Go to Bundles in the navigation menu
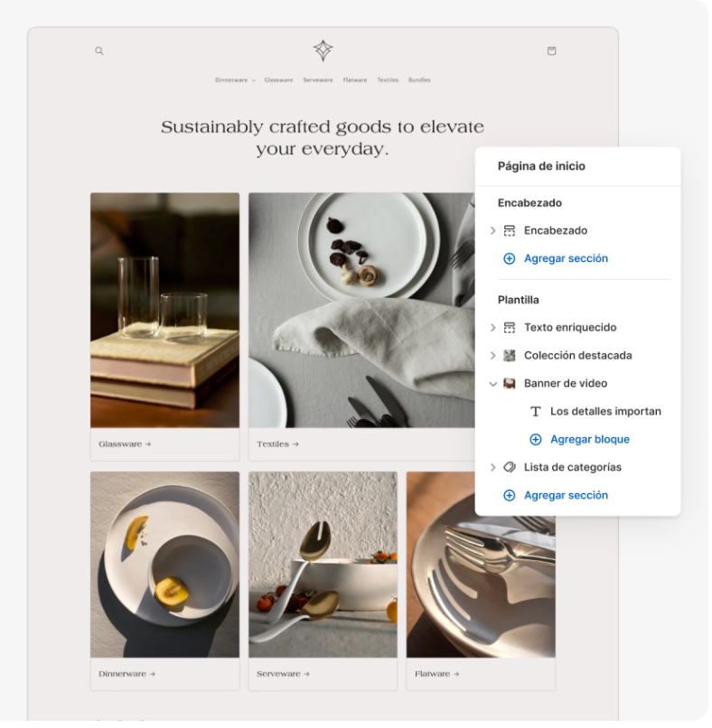This screenshot has height=728, width=712. [x=419, y=80]
